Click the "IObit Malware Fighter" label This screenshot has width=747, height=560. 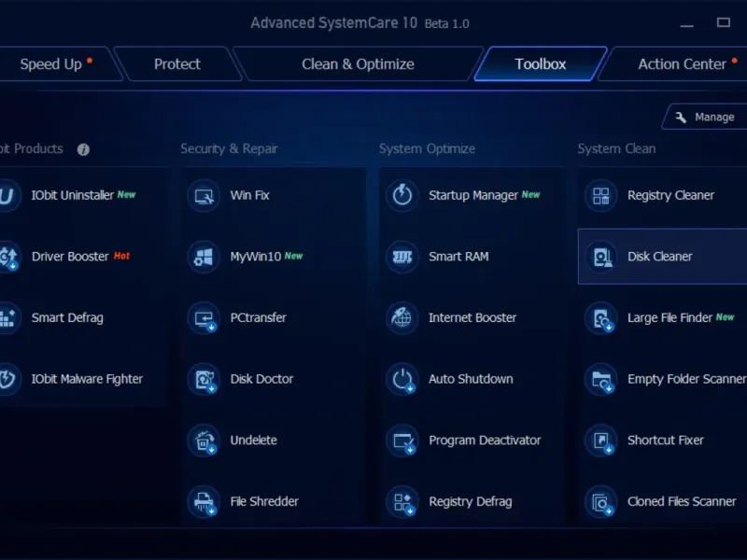pyautogui.click(x=87, y=379)
